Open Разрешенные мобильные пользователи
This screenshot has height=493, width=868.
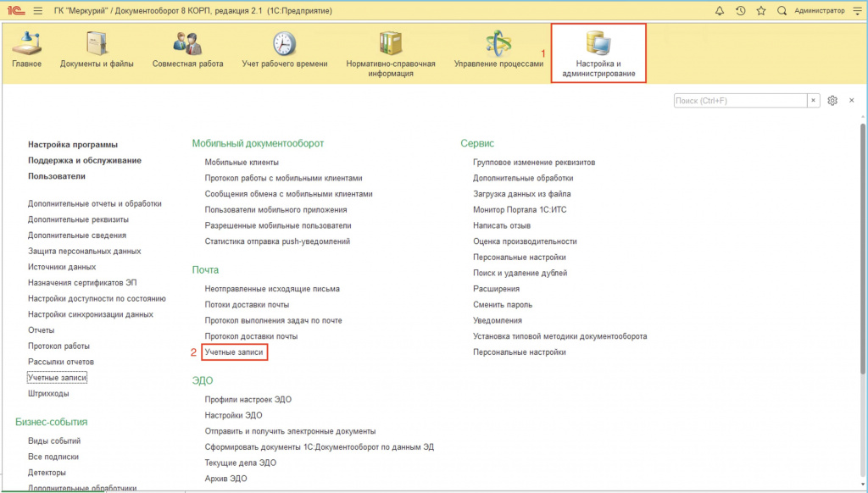pyautogui.click(x=278, y=226)
